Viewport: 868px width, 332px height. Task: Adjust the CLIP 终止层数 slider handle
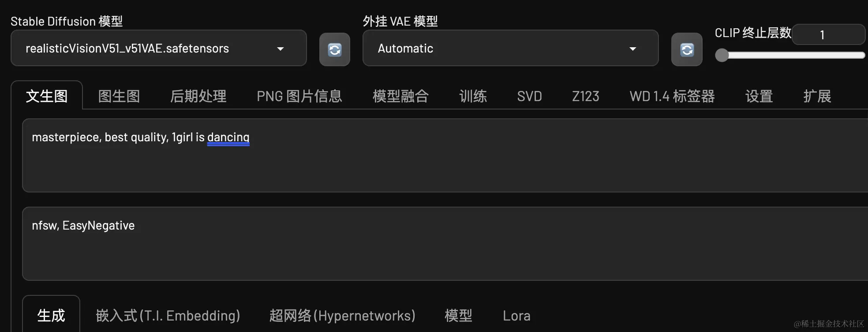pos(722,55)
